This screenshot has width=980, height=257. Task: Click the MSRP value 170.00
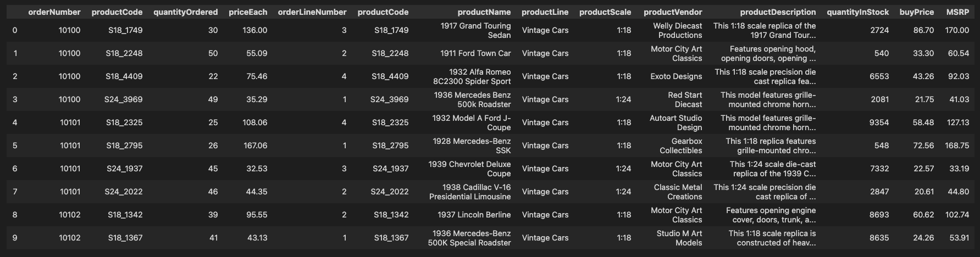pos(957,30)
